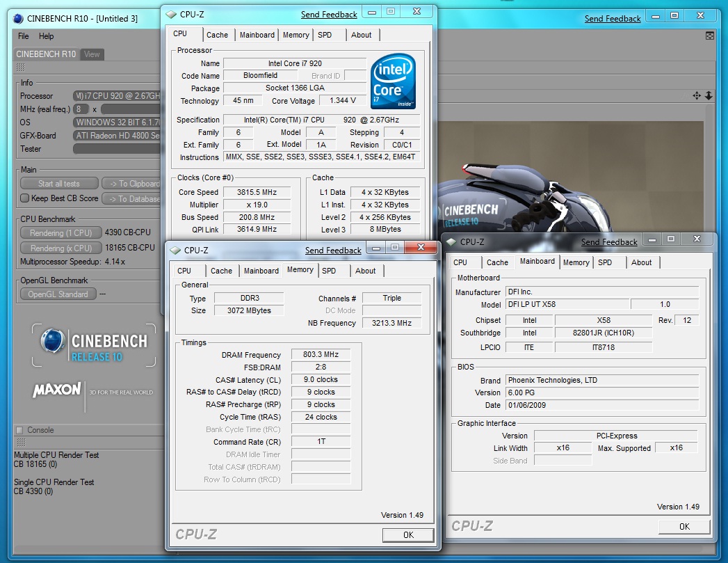Click Send Feedback in Mainboard CPU-Z window
Viewport: 728px width, 563px height.
[x=609, y=242]
